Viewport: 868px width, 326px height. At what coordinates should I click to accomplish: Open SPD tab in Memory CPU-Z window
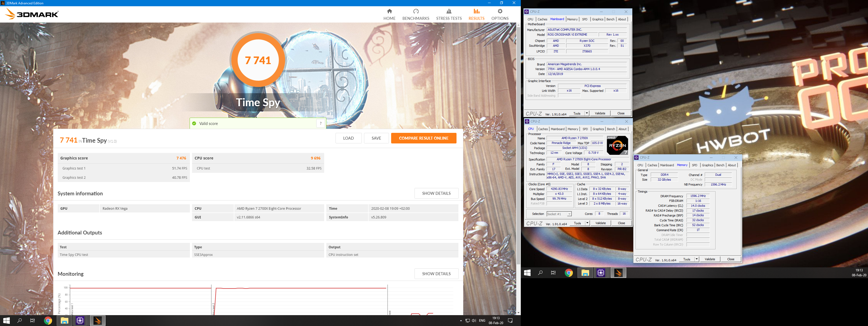694,165
